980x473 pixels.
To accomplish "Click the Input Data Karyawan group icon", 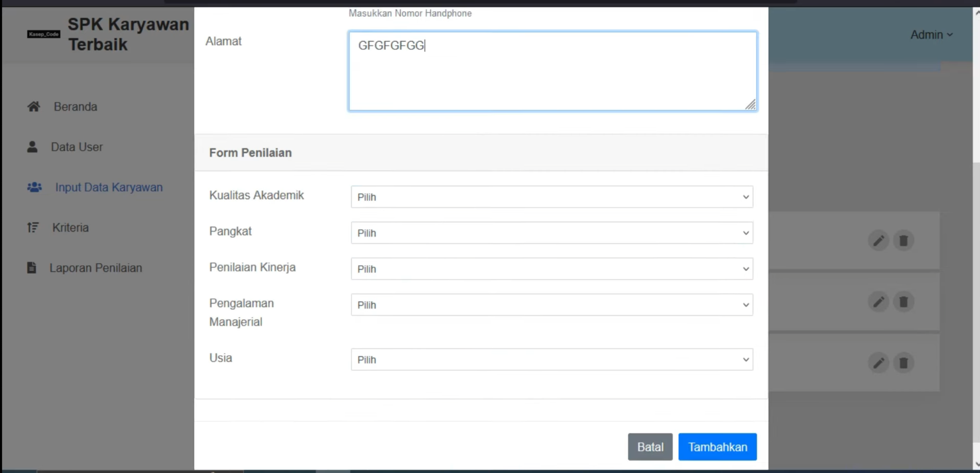I will click(x=34, y=187).
